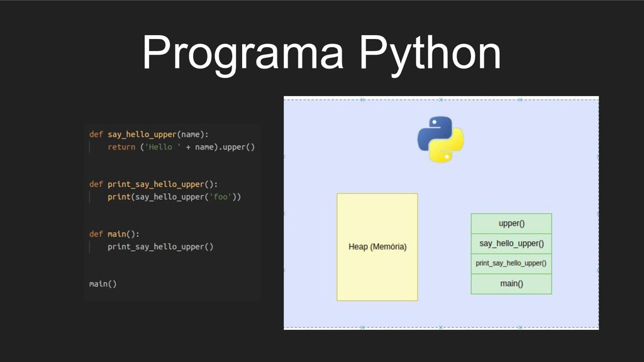This screenshot has width=644, height=362.
Task: Select the 'Heap (Memória)' yellow box
Action: coord(377,247)
